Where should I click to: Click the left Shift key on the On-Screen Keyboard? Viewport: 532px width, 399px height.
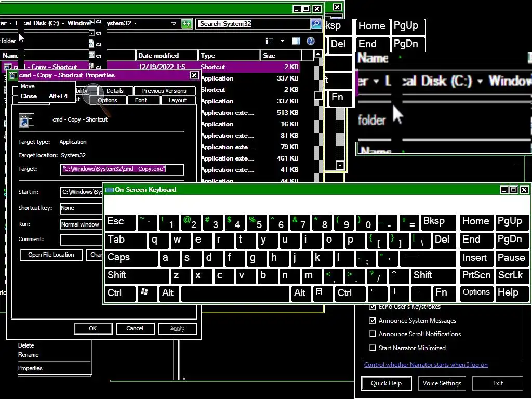coord(137,275)
